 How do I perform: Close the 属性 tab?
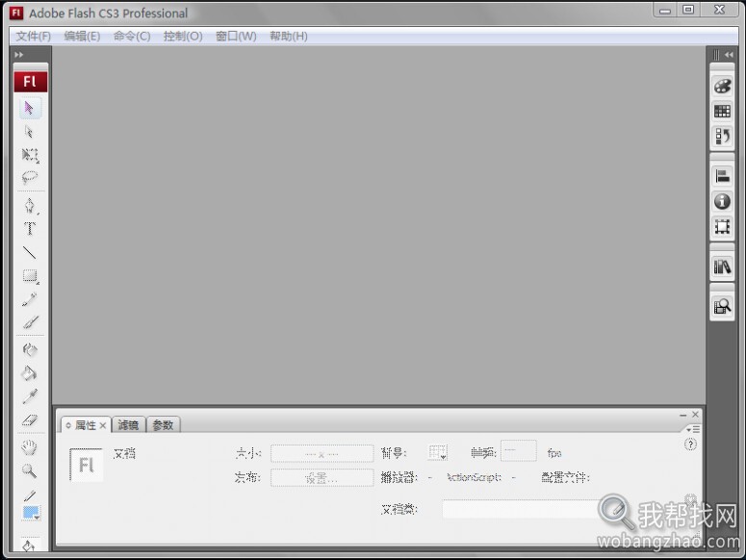tap(103, 425)
